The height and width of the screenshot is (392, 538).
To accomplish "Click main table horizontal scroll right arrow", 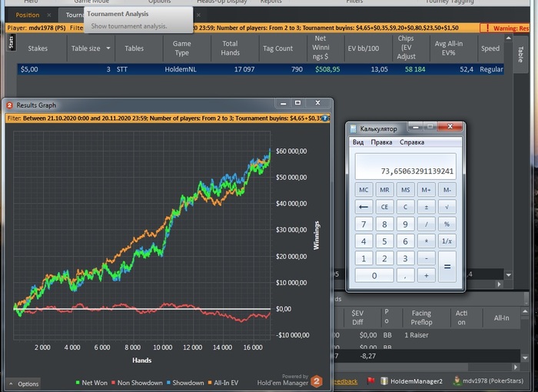I will pos(500,284).
